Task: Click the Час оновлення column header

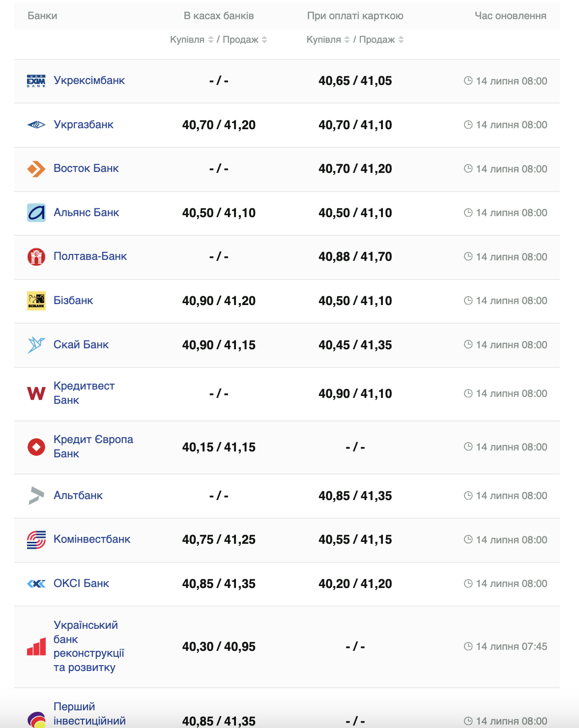Action: click(510, 16)
